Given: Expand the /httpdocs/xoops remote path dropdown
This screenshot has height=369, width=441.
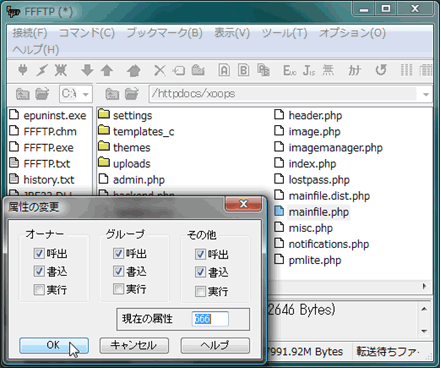Looking at the screenshot, I should [x=426, y=94].
